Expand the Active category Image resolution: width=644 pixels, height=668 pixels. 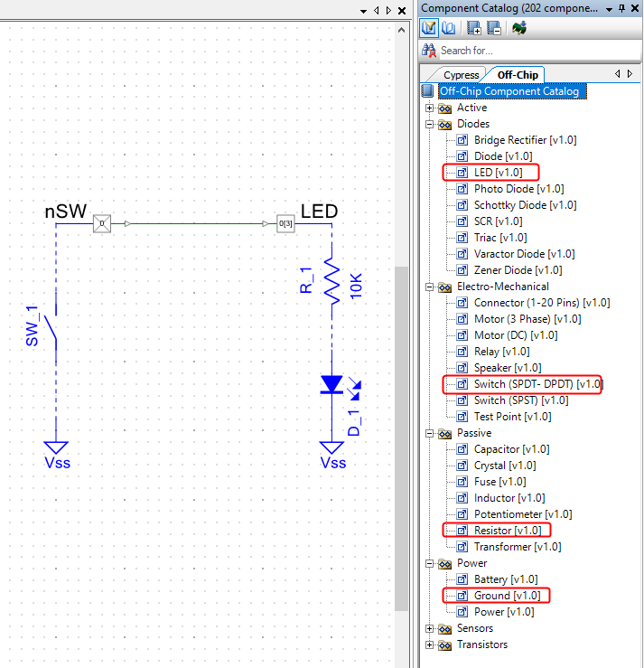(x=430, y=108)
